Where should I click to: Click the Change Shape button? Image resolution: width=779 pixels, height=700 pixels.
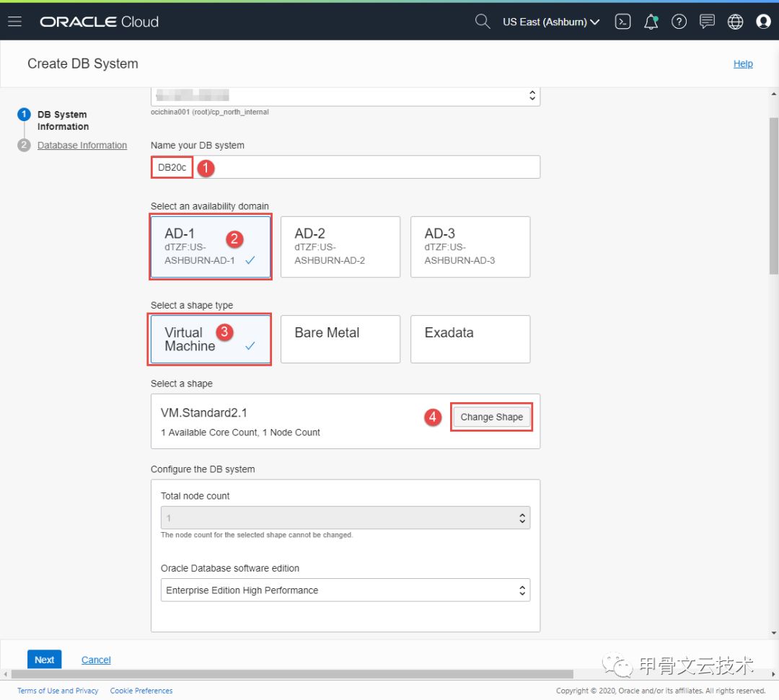(x=491, y=417)
